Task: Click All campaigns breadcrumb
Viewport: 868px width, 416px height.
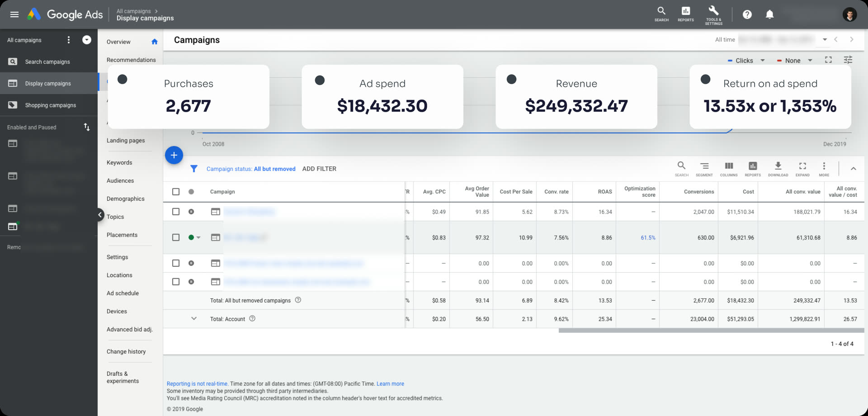Action: click(x=133, y=11)
